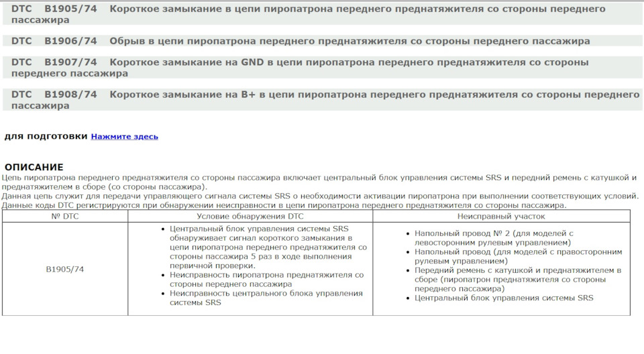The height and width of the screenshot is (354, 644).
Task: Select the DTC B1905/74 heading row
Action: click(x=323, y=14)
